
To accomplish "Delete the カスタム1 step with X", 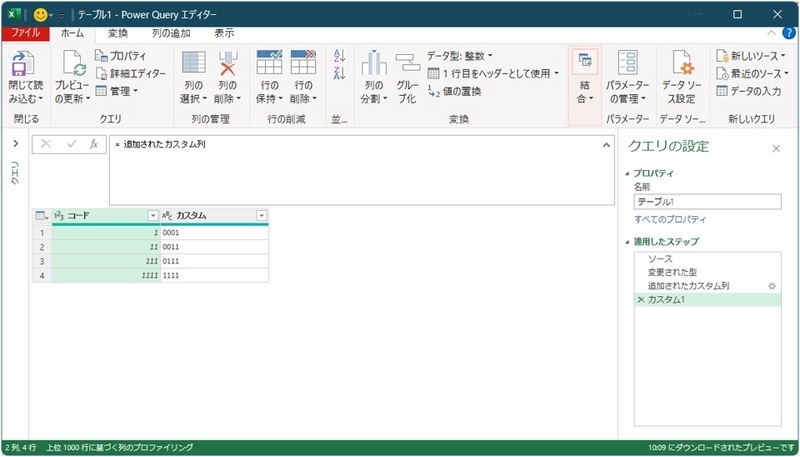I will [641, 300].
